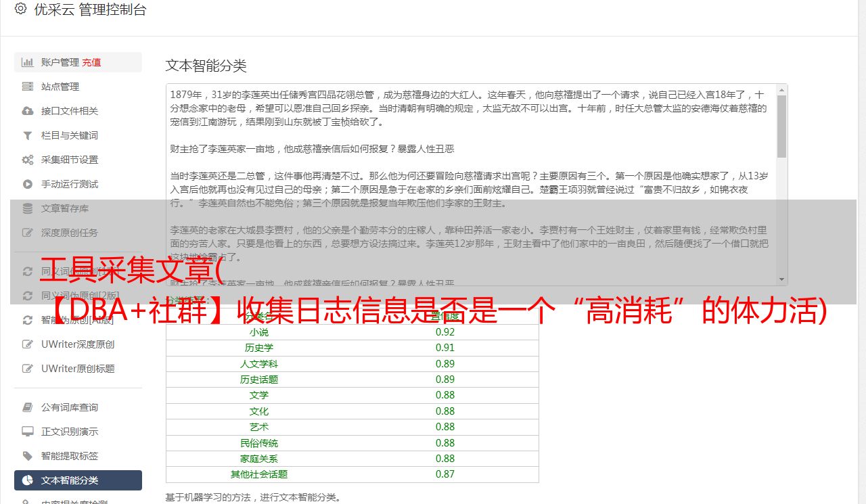Click inside the article text area
This screenshot has height=504, width=866.
(x=471, y=185)
